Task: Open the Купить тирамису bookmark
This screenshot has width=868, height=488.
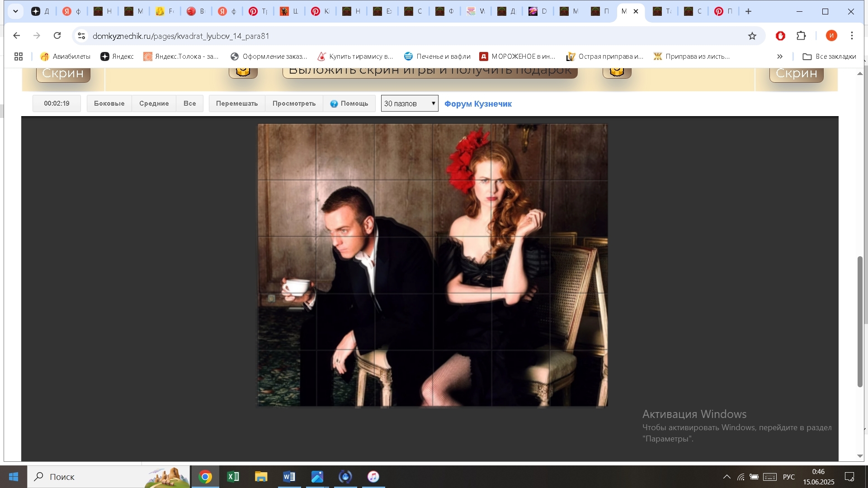Action: 355,56
